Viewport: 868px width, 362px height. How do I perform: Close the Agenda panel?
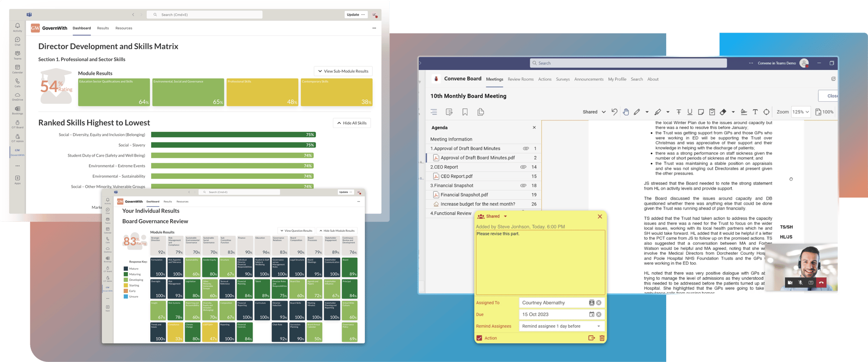(x=534, y=128)
